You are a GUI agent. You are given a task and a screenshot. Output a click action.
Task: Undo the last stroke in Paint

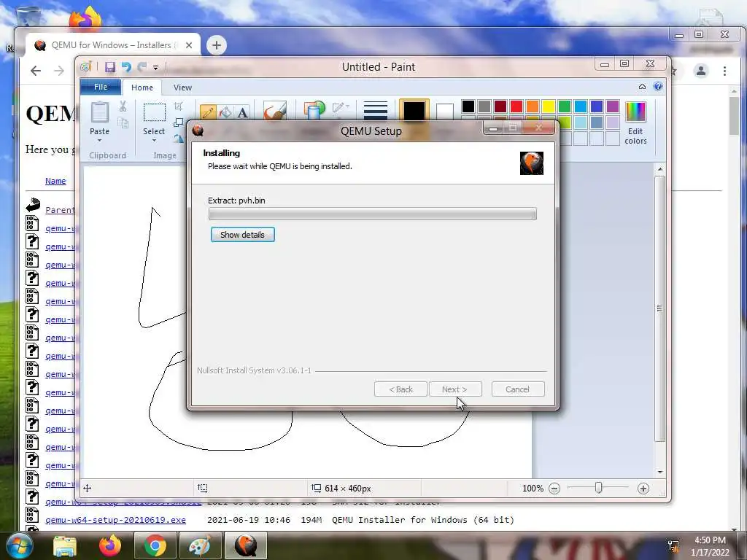point(126,67)
